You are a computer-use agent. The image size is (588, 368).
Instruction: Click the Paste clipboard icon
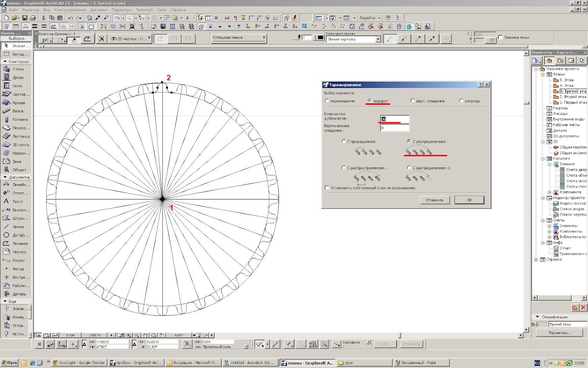60,18
